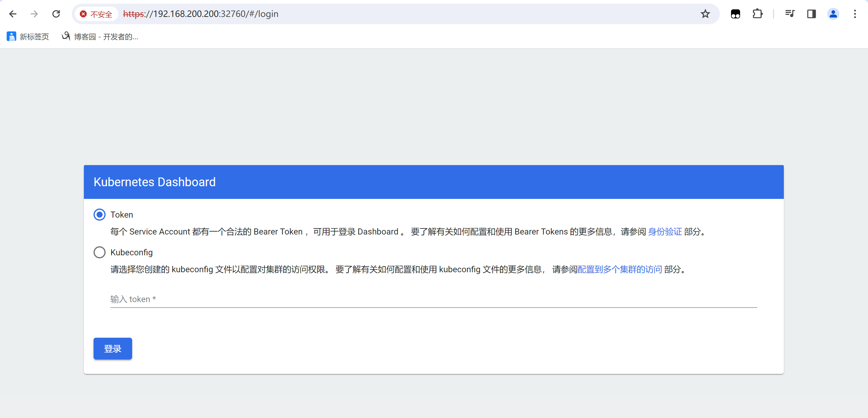Click the address bar URL
The height and width of the screenshot is (418, 868).
(x=201, y=14)
